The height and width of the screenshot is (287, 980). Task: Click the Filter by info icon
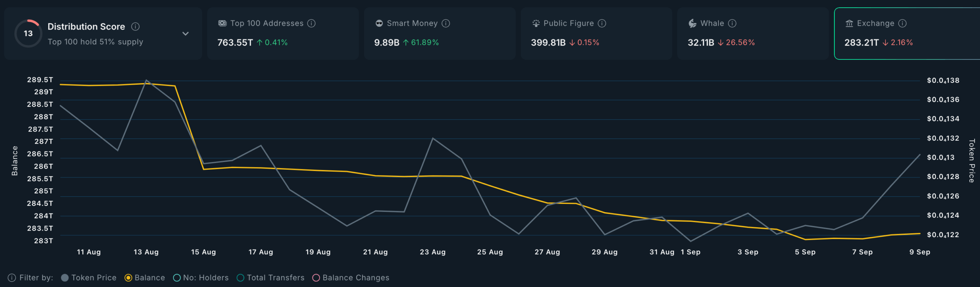[x=12, y=278]
